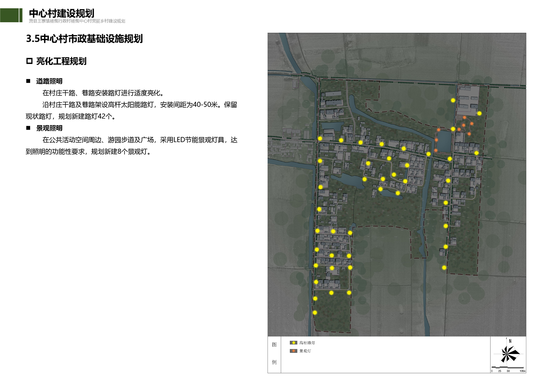The height and width of the screenshot is (392, 555).
Task: Click the 道路照明 bullet heading
Action: click(49, 81)
